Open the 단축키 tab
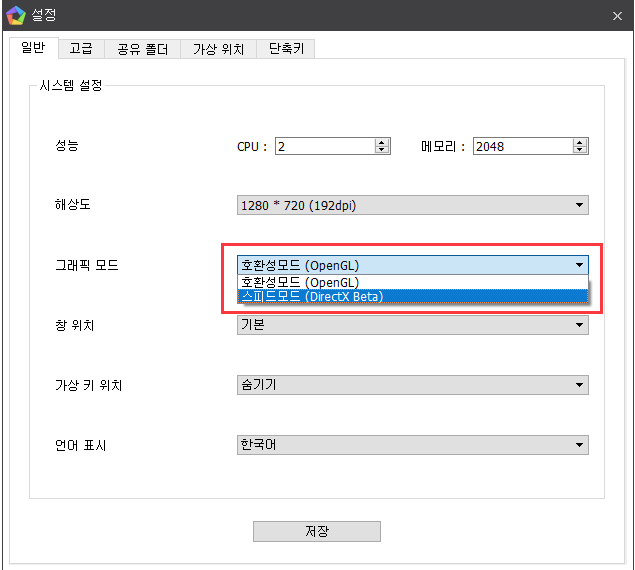Image resolution: width=635 pixels, height=570 pixels. pyautogui.click(x=286, y=49)
